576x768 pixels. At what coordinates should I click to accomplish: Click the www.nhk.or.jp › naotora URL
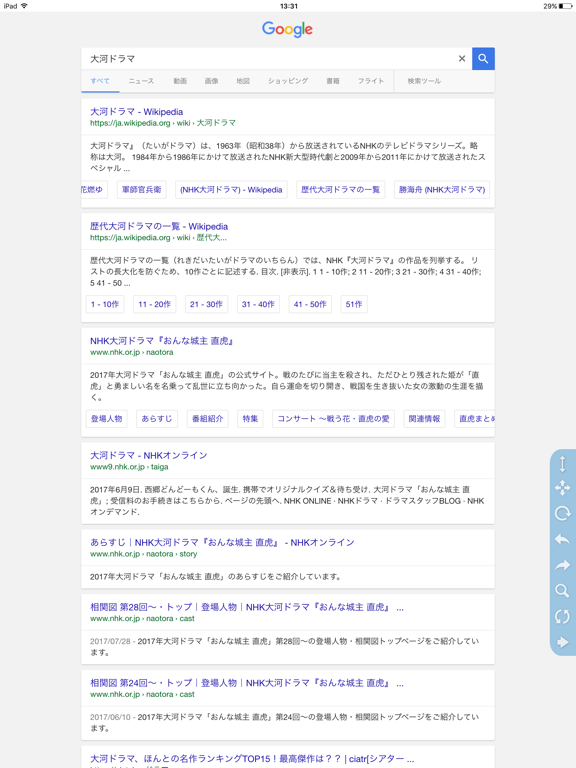click(131, 352)
